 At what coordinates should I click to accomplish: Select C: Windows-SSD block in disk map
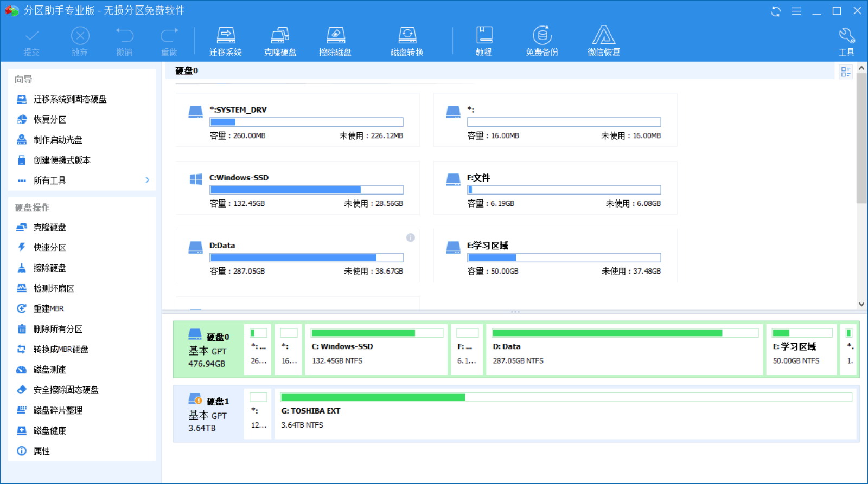377,349
